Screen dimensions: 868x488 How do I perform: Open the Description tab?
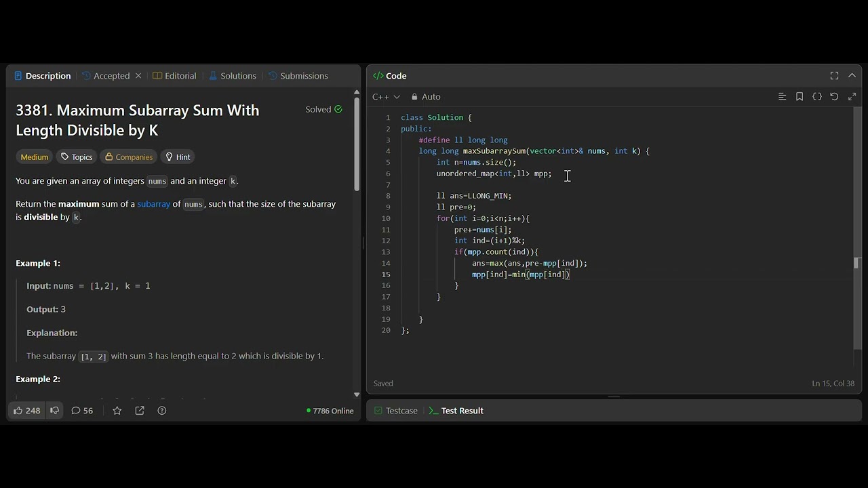[x=42, y=76]
